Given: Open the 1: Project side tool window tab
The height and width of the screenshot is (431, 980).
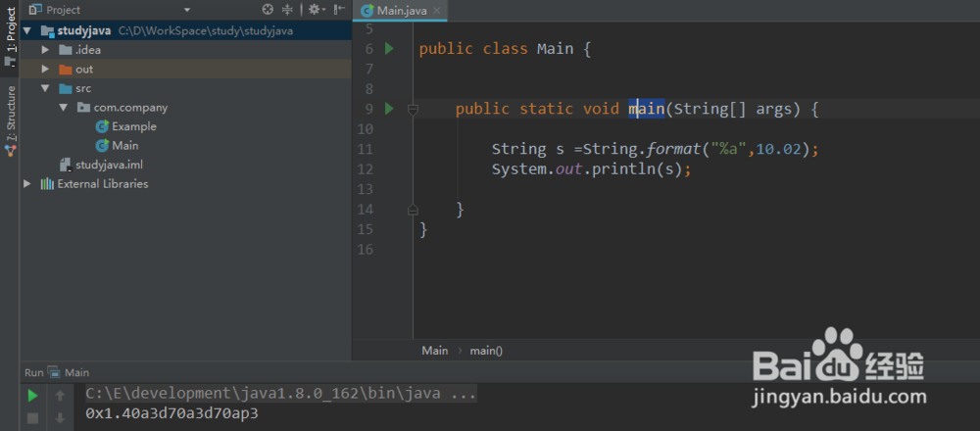Looking at the screenshot, I should click(x=10, y=36).
